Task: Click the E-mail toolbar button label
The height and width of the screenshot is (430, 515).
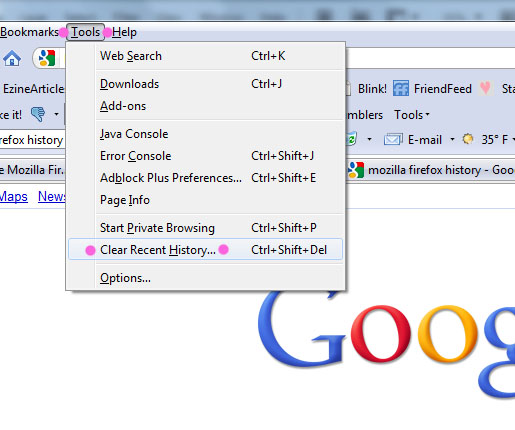Action: pos(425,139)
